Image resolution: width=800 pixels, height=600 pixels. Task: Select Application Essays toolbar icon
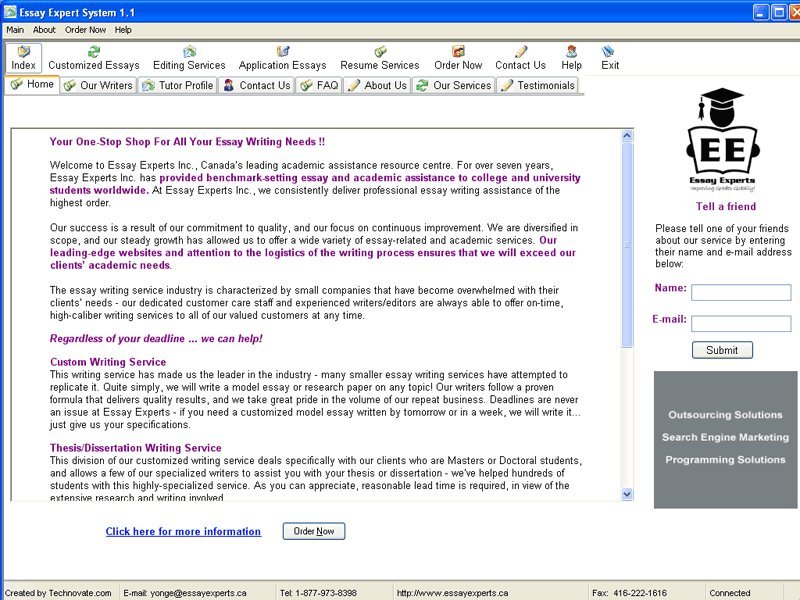(282, 58)
